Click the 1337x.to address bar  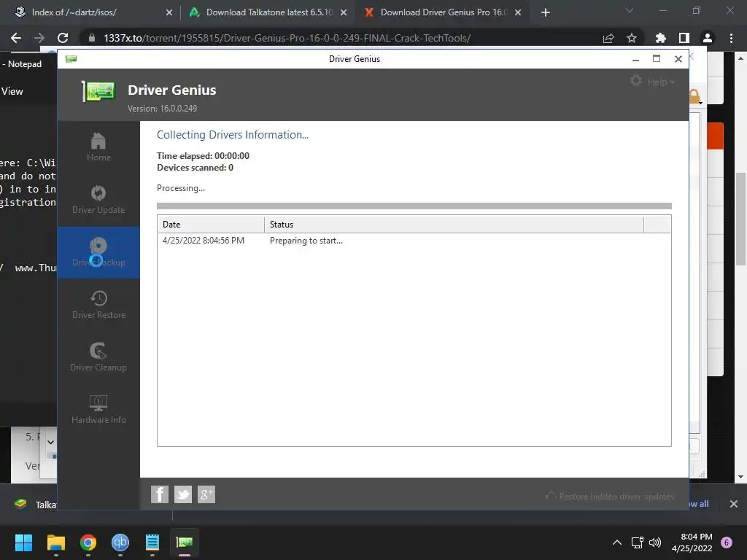[x=287, y=38]
